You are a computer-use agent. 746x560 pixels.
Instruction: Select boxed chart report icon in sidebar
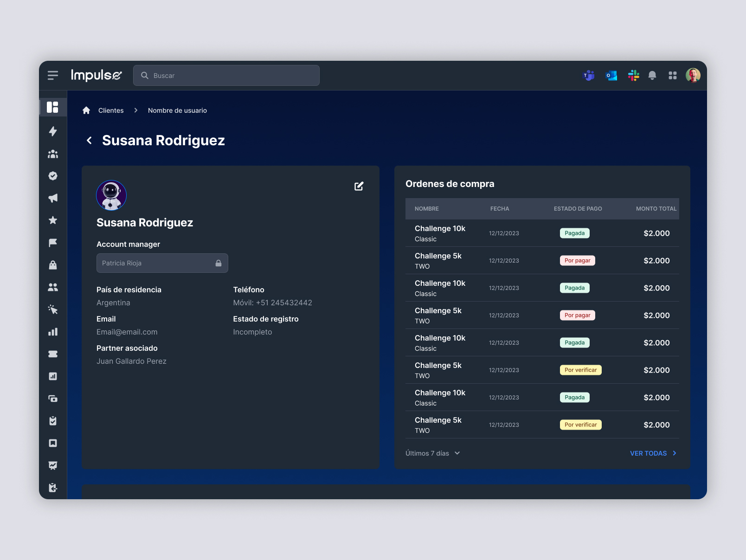(53, 376)
